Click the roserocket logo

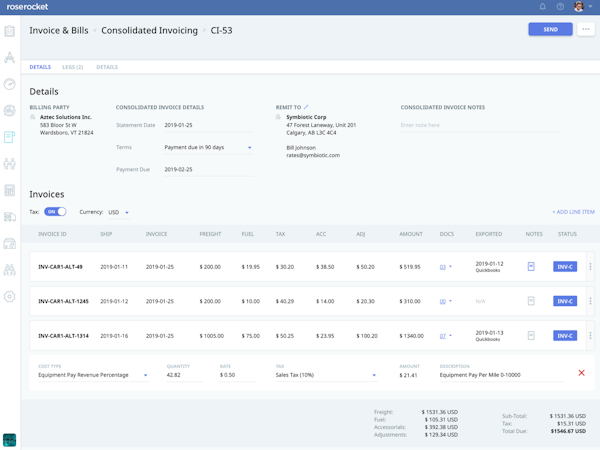[x=27, y=7]
